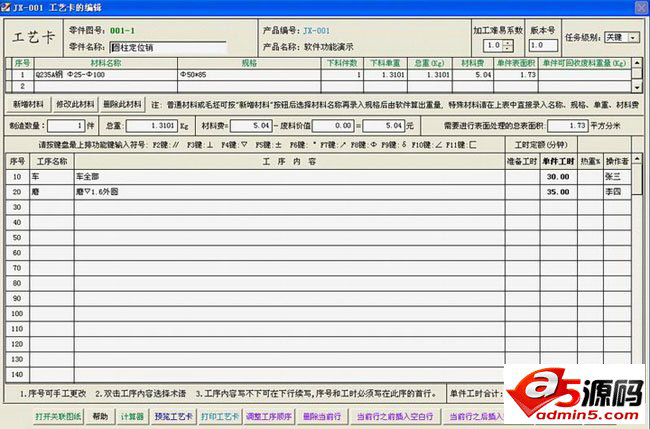The image size is (650, 429).
Task: Click process content 车全部
Action: pyautogui.click(x=289, y=177)
